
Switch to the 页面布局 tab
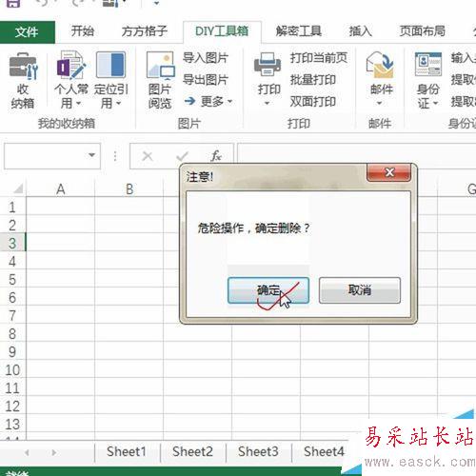click(422, 31)
